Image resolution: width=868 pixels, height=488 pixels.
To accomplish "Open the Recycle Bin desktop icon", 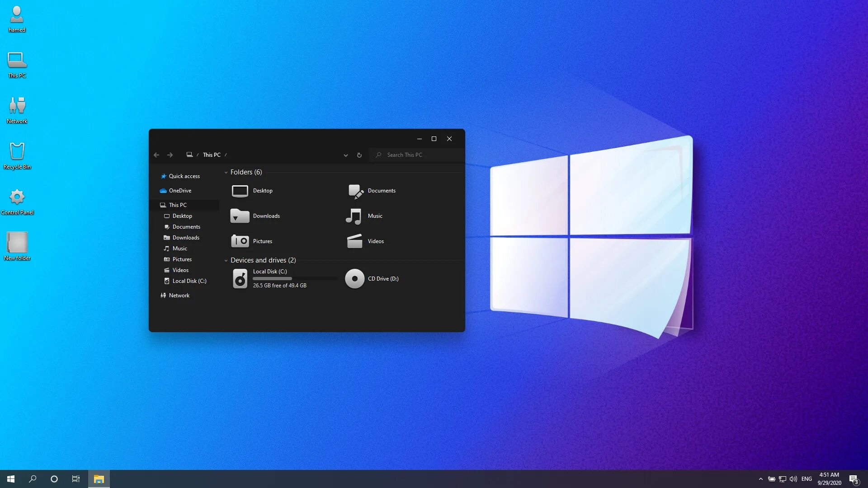I will pyautogui.click(x=17, y=154).
